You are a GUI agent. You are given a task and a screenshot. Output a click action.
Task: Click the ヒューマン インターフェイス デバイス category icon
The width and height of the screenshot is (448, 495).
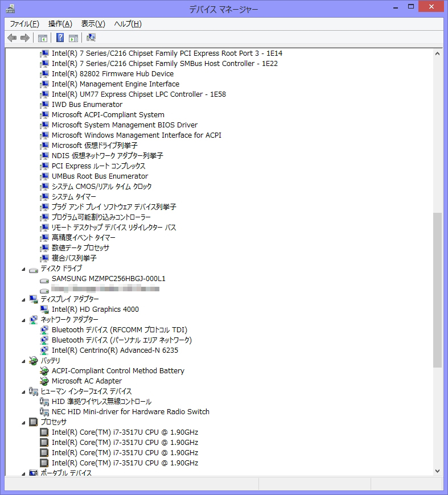click(x=33, y=391)
